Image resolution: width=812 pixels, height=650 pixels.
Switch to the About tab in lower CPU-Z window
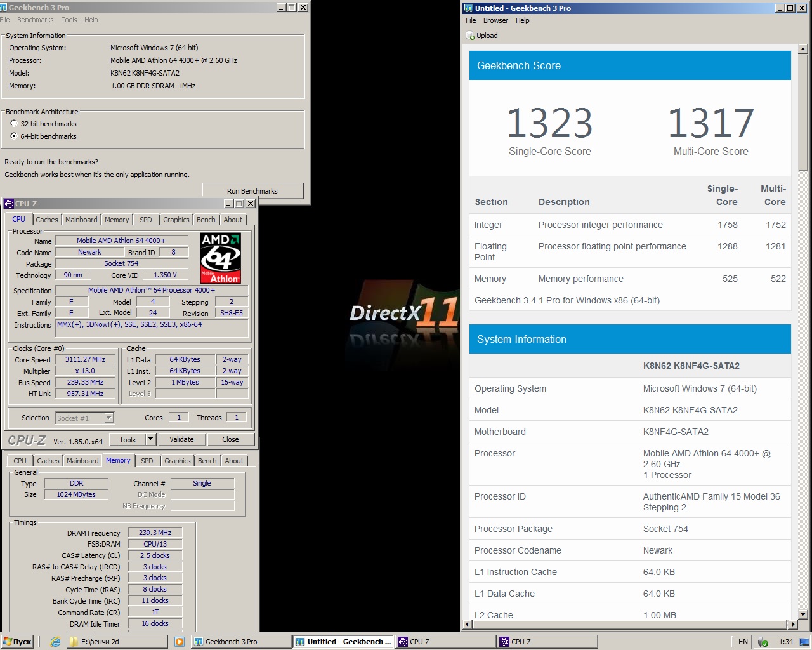[234, 461]
